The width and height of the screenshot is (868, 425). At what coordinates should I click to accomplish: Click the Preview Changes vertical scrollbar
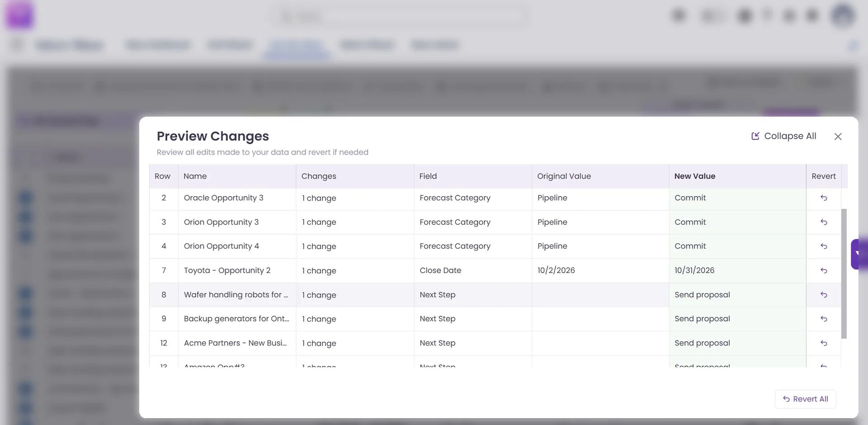click(x=844, y=274)
